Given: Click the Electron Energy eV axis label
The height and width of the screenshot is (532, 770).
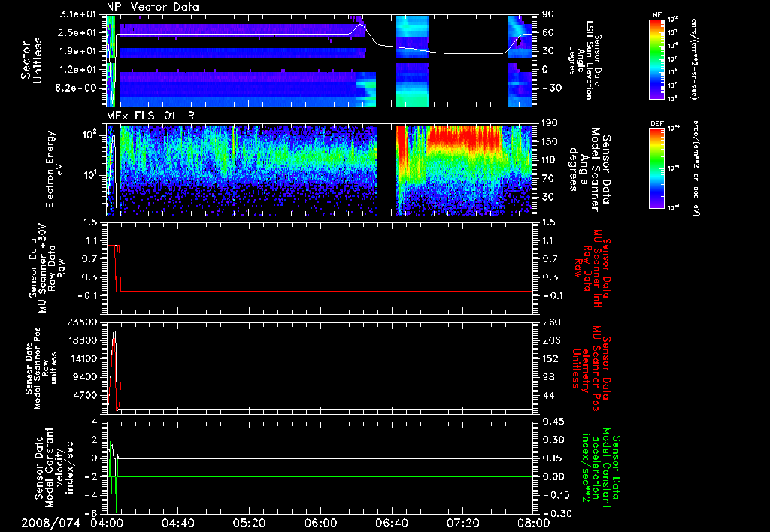Looking at the screenshot, I should tap(55, 168).
